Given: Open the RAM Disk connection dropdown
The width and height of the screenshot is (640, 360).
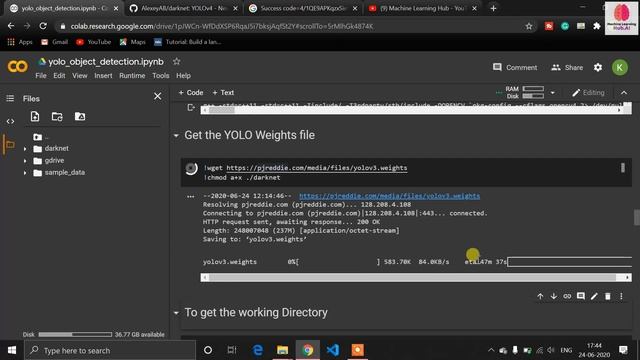Looking at the screenshot, I should click(552, 93).
